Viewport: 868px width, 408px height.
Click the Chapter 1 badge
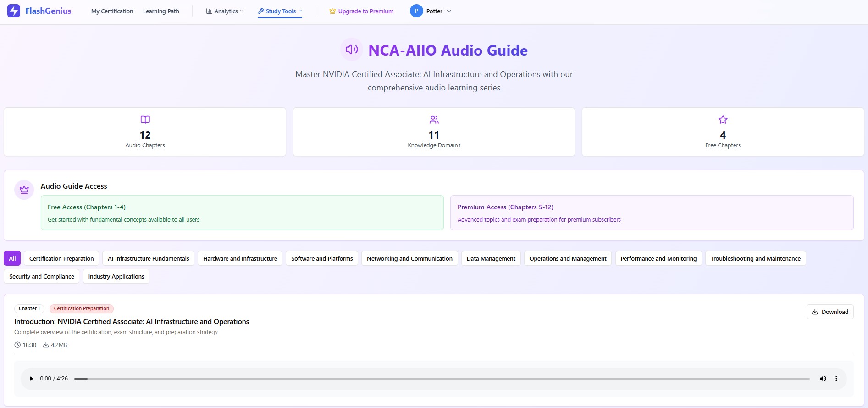pos(29,308)
